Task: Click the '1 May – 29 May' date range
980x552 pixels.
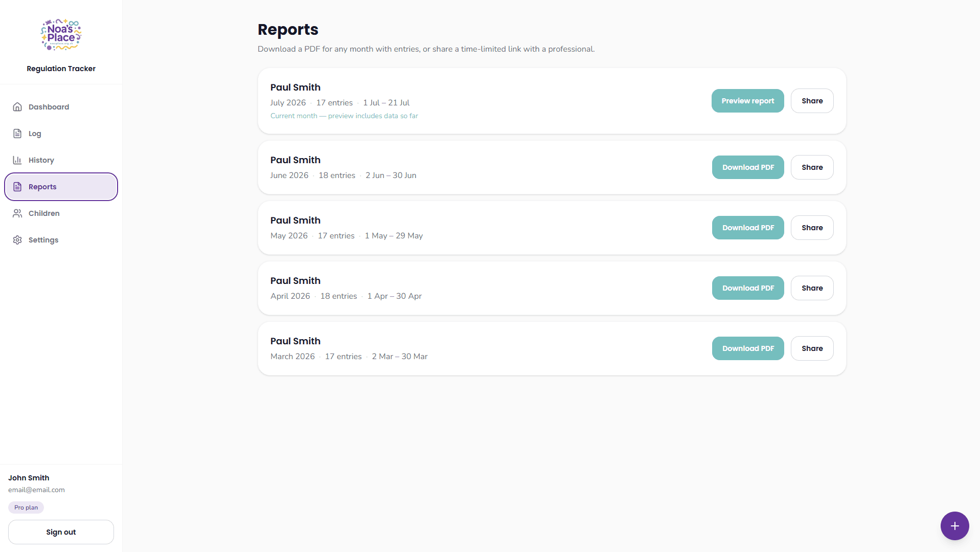Action: click(x=394, y=236)
